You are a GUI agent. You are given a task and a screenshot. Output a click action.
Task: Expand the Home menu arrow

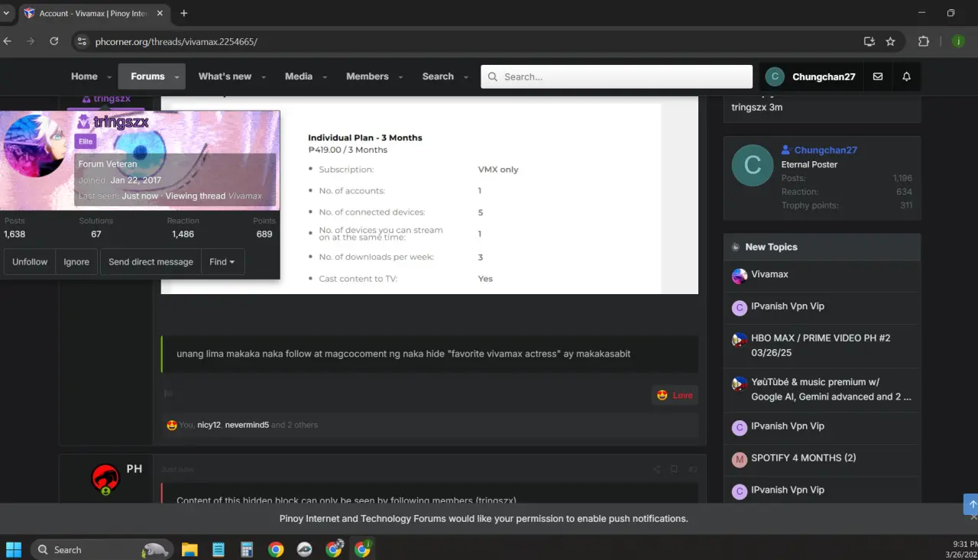pos(109,77)
